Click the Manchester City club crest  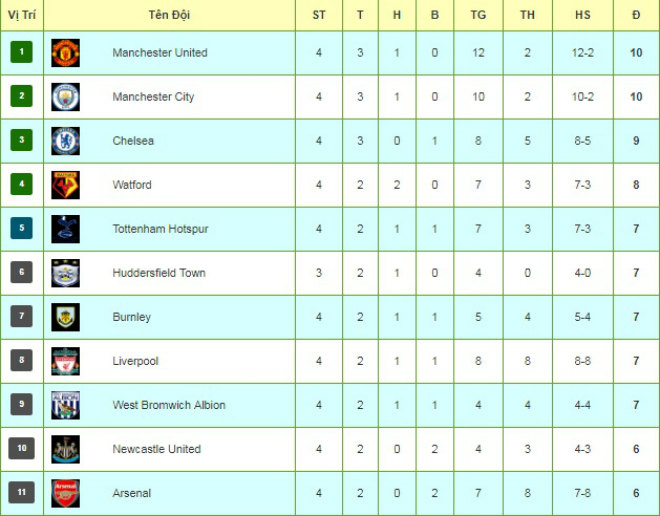[x=66, y=97]
